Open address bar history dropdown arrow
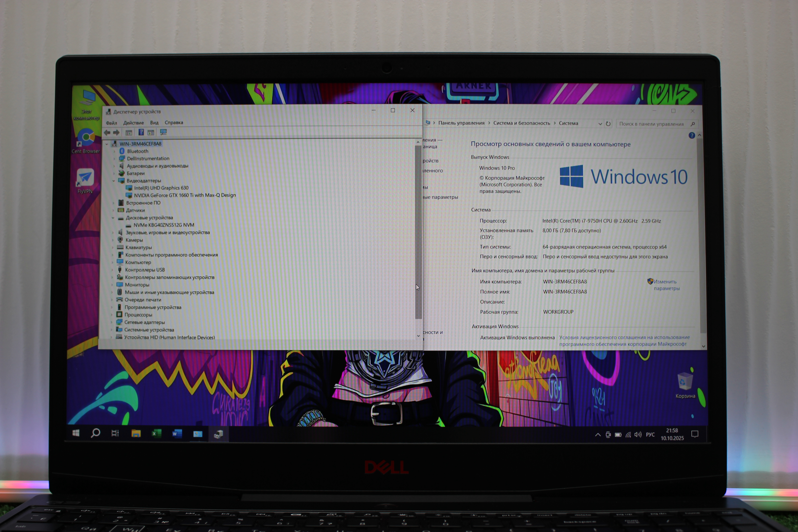 click(600, 124)
